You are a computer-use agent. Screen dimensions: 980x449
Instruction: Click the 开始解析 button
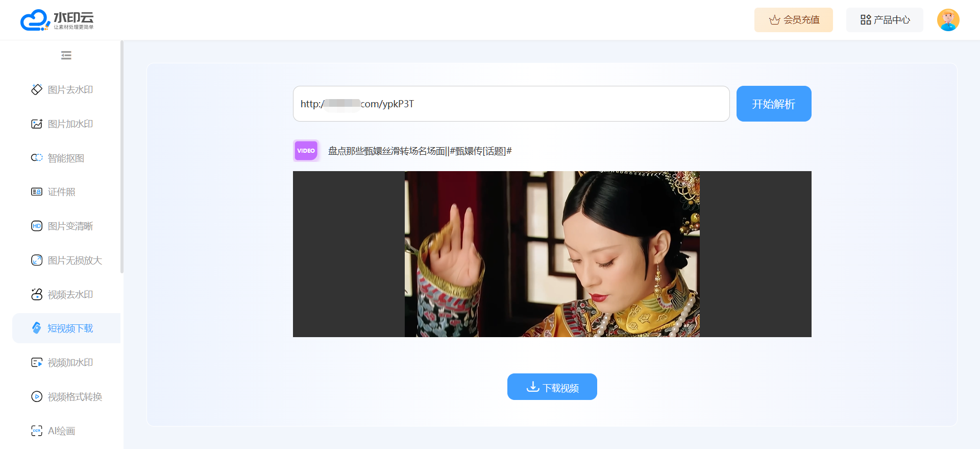click(774, 104)
